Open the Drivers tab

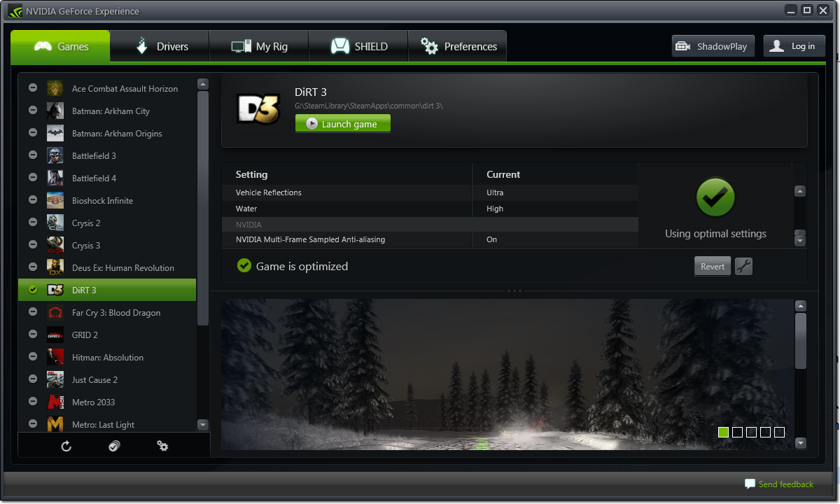(x=160, y=46)
